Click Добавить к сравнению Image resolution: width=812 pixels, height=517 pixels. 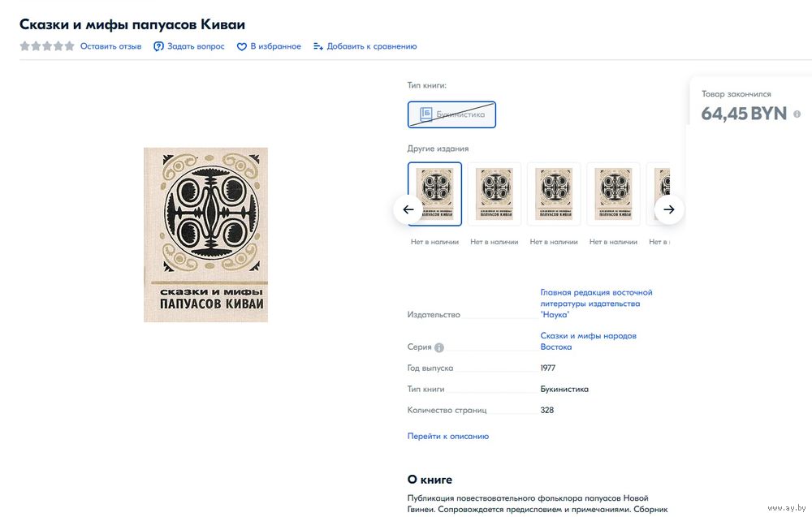point(372,46)
